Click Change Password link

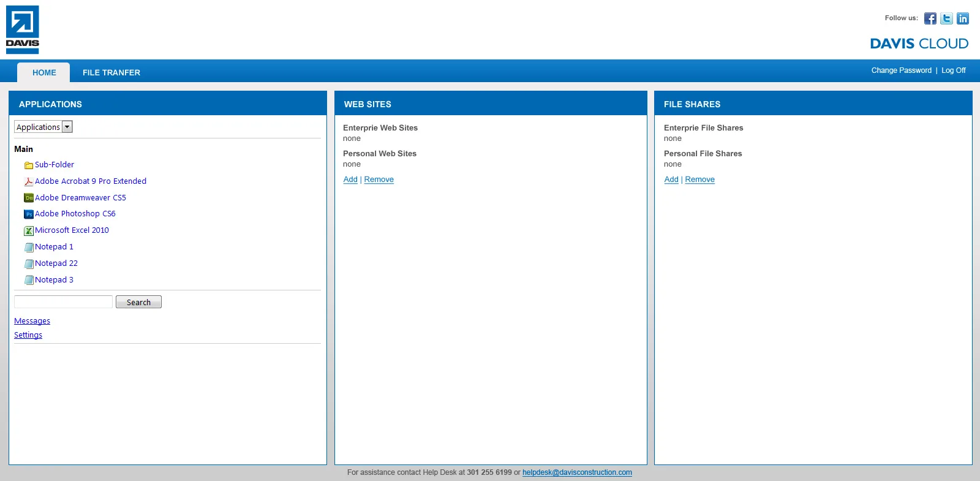(901, 70)
